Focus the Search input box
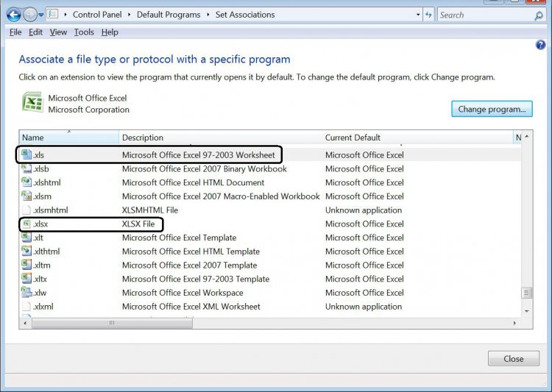Screen dimensions: 552x392 point(486,15)
